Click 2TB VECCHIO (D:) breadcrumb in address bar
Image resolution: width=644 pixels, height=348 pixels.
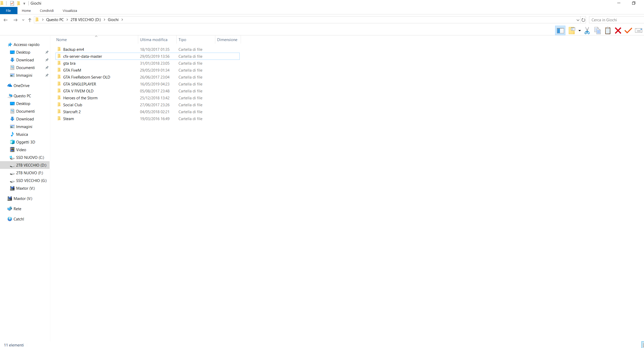coord(86,20)
